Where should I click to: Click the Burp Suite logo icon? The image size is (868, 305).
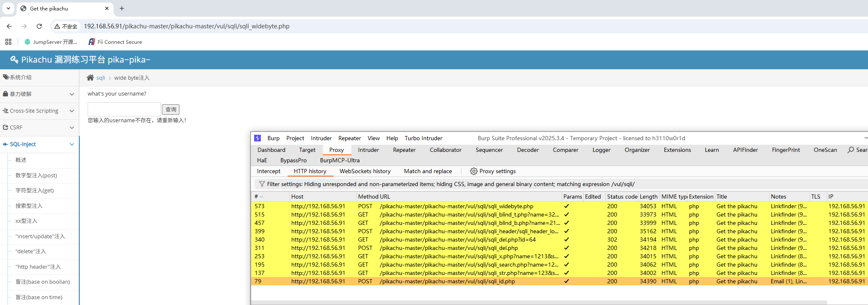257,138
